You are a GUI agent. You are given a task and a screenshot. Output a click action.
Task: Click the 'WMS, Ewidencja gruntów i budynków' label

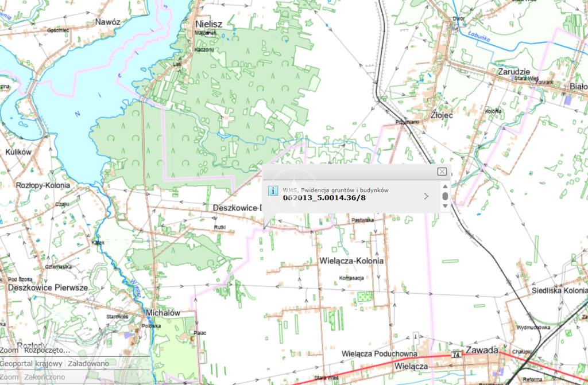[335, 190]
